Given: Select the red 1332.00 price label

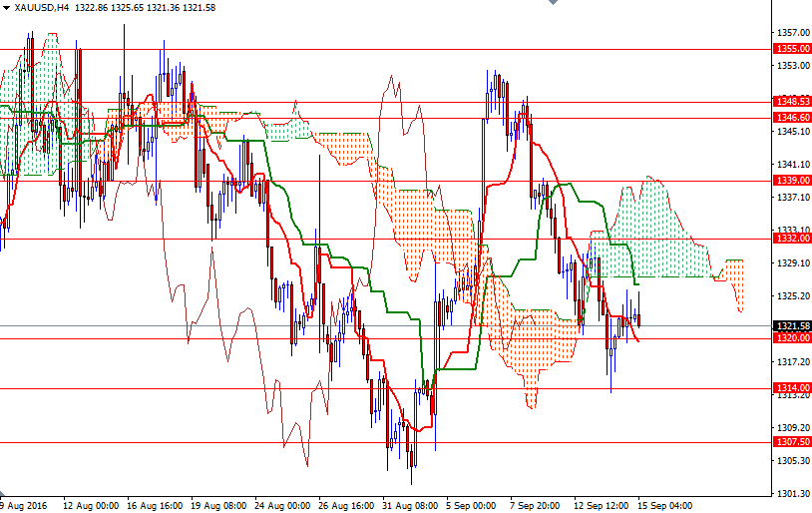Looking at the screenshot, I should coord(792,239).
